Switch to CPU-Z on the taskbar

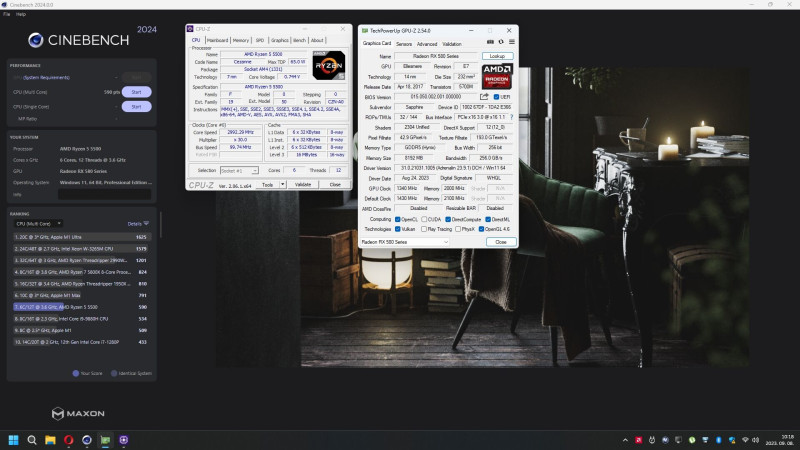[123, 440]
